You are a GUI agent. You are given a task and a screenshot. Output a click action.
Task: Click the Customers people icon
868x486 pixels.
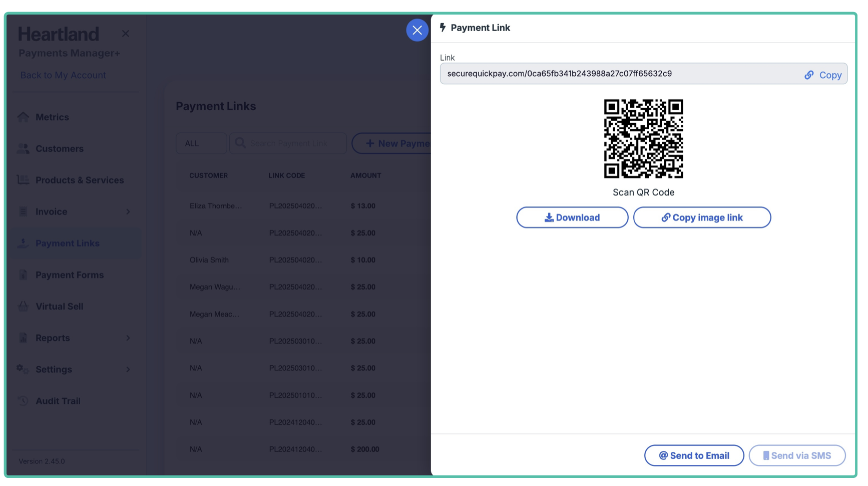(x=23, y=149)
